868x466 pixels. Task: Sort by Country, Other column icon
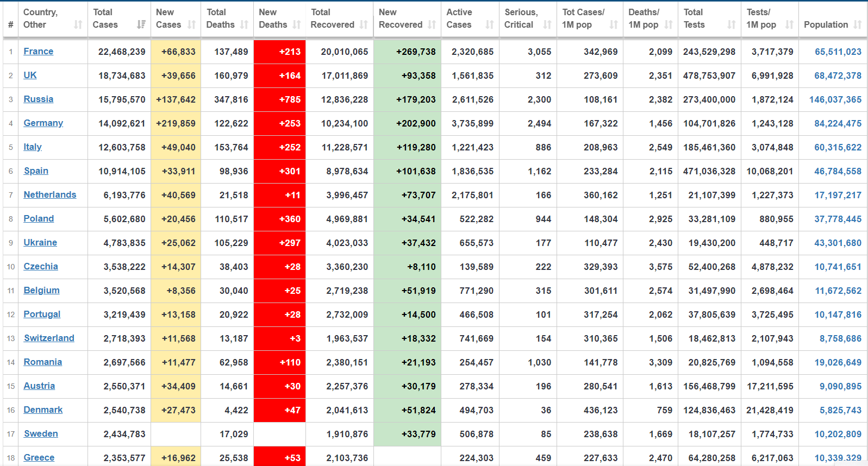click(78, 24)
